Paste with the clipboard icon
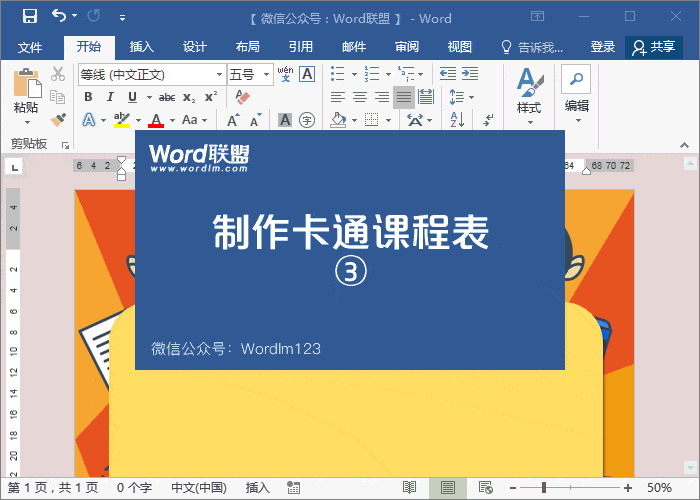700x500 pixels. pyautogui.click(x=26, y=84)
